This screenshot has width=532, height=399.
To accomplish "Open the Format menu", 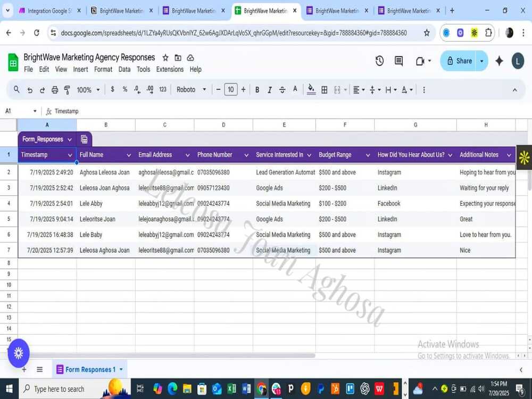I will pyautogui.click(x=103, y=69).
